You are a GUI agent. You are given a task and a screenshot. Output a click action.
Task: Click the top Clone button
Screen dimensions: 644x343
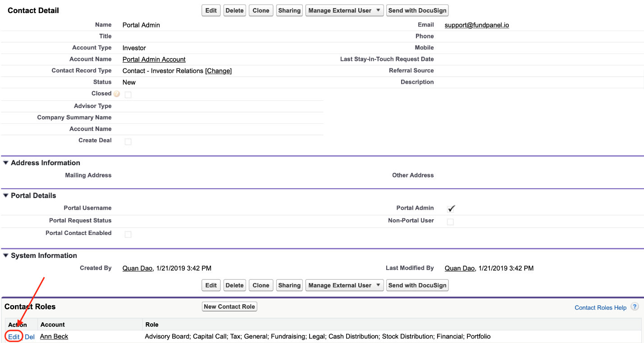click(x=261, y=10)
